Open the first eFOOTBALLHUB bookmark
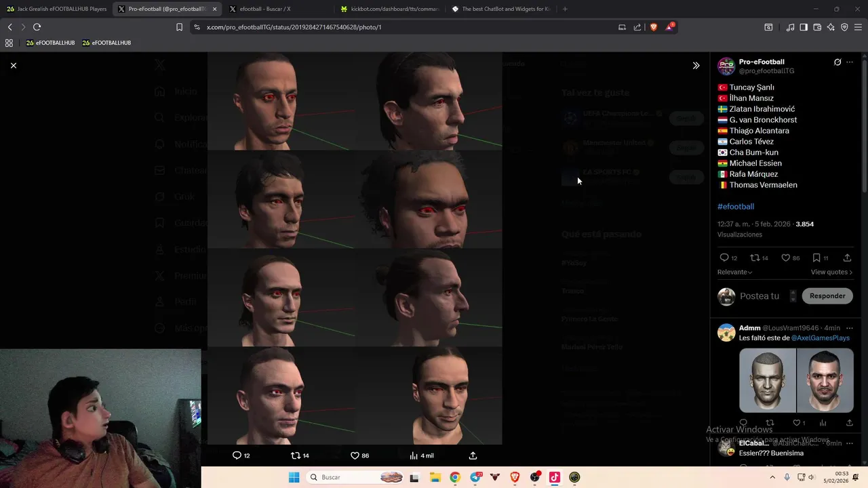The image size is (868, 488). [50, 43]
